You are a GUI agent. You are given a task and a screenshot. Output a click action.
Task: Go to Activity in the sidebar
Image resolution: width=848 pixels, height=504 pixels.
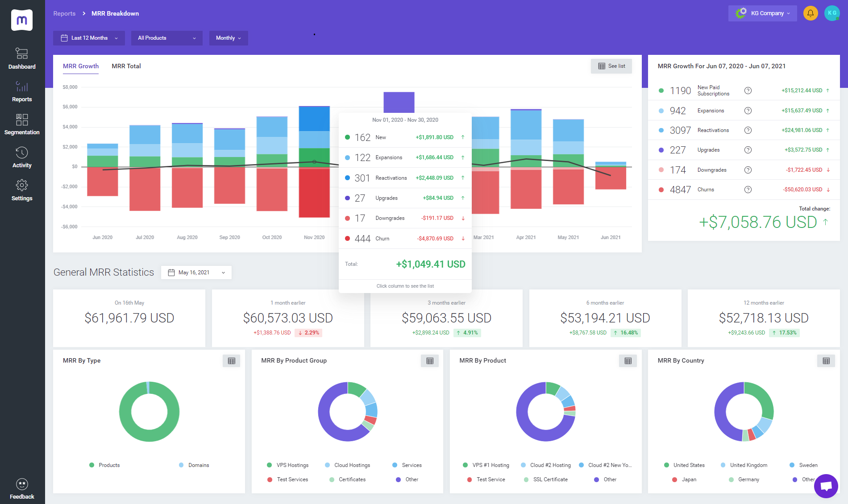point(22,157)
